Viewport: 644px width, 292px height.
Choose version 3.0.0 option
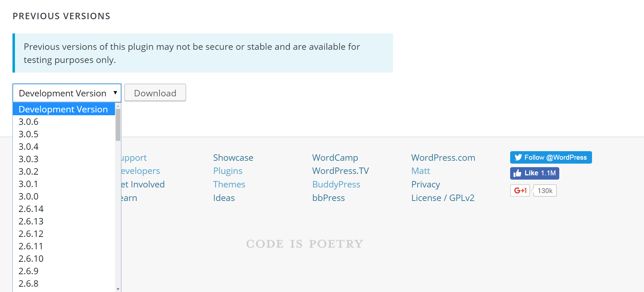coord(64,196)
